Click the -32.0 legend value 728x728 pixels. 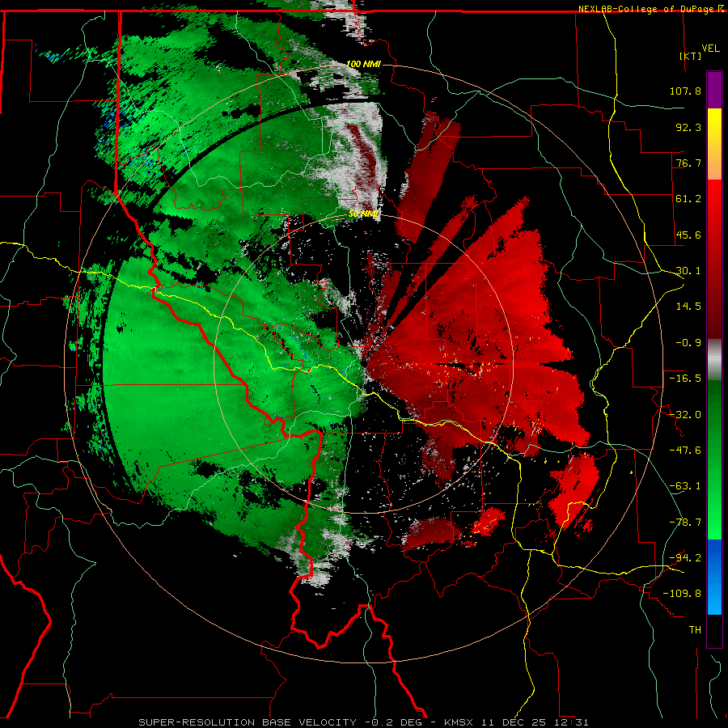point(685,415)
